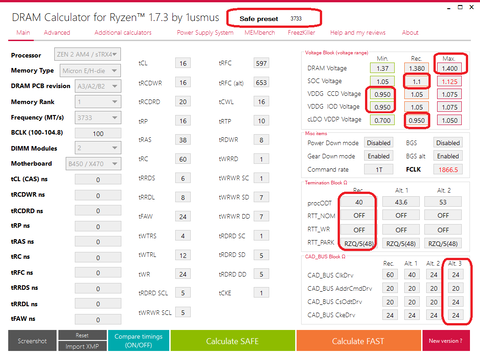Click the tRCDRD ns input field

click(x=98, y=211)
